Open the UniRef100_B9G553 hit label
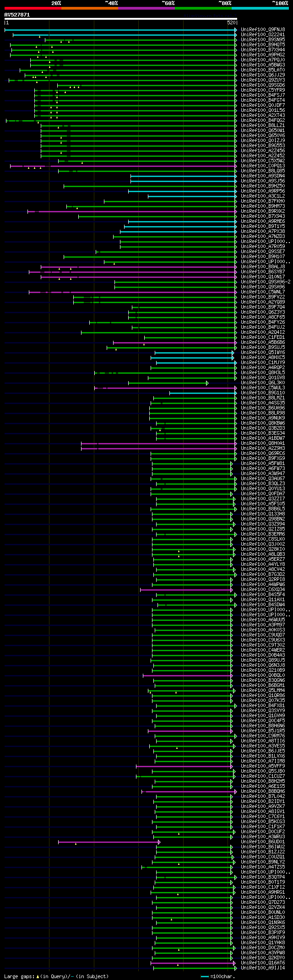 tap(263, 145)
